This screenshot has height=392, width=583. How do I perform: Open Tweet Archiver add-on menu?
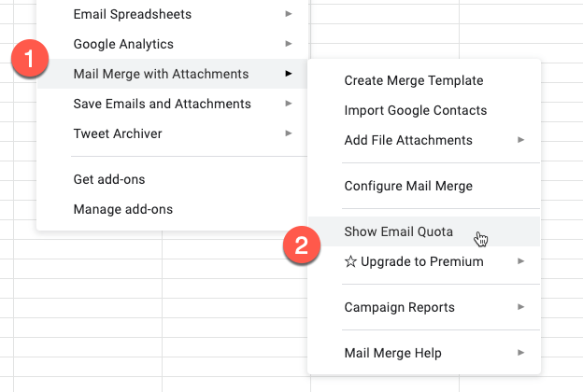(173, 133)
